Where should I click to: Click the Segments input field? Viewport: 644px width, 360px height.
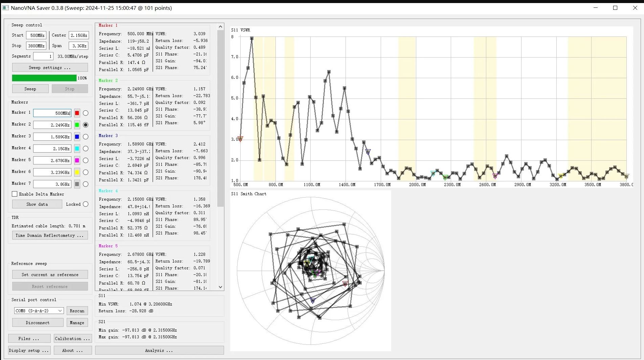43,56
